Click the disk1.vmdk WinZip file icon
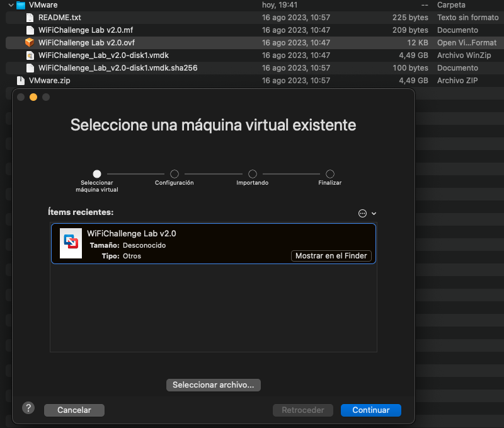 point(30,55)
